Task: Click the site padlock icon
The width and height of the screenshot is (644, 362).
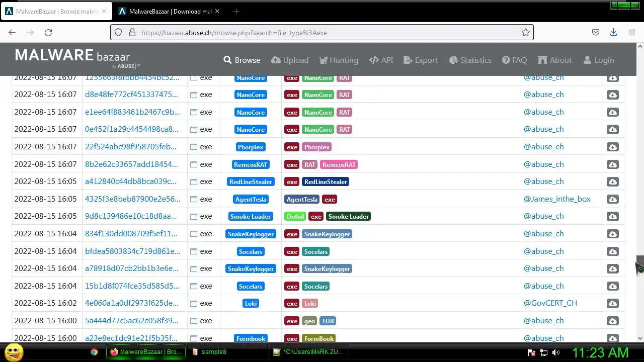Action: (132, 32)
